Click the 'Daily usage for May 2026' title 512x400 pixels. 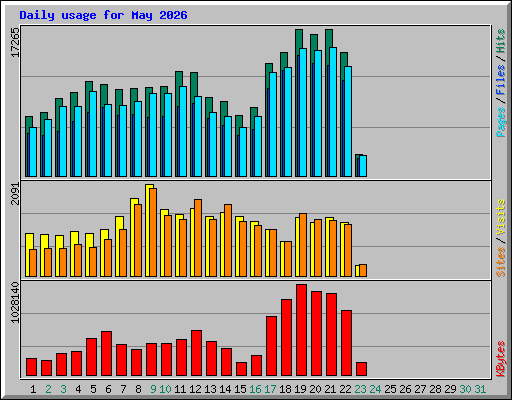click(x=103, y=15)
